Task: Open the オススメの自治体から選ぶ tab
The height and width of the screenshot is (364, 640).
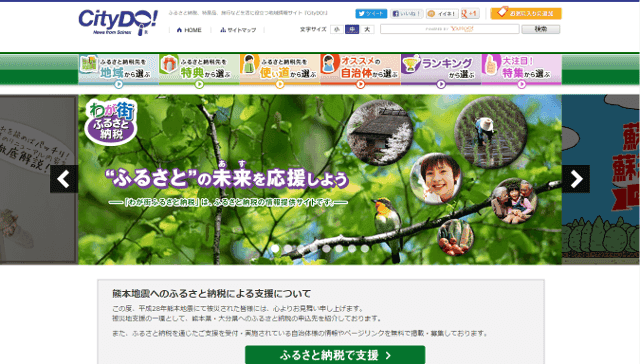Action: coord(360,70)
